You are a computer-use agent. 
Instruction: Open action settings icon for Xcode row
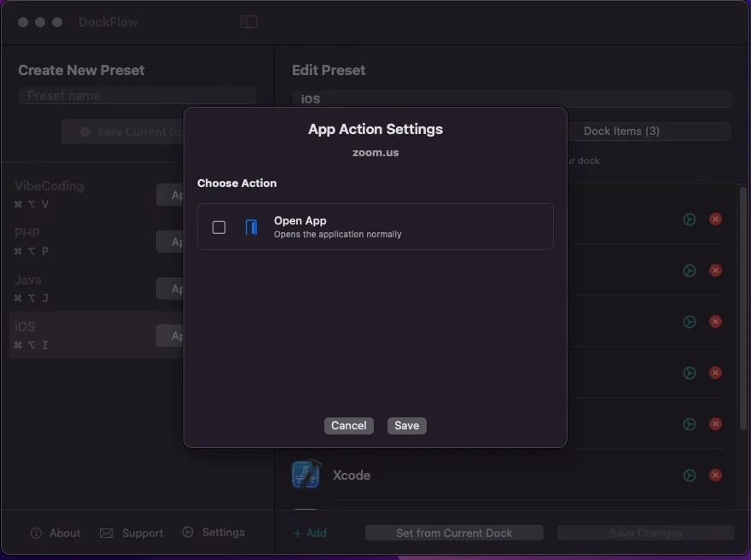(x=690, y=475)
